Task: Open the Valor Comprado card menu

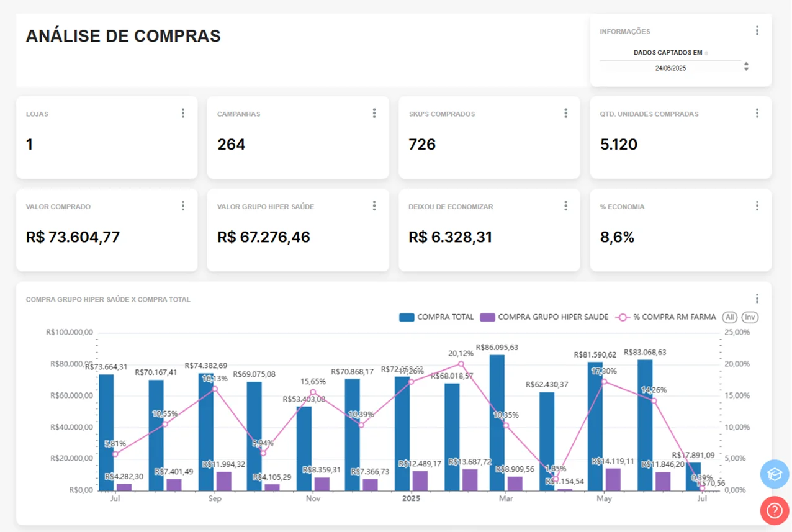Action: point(183,205)
